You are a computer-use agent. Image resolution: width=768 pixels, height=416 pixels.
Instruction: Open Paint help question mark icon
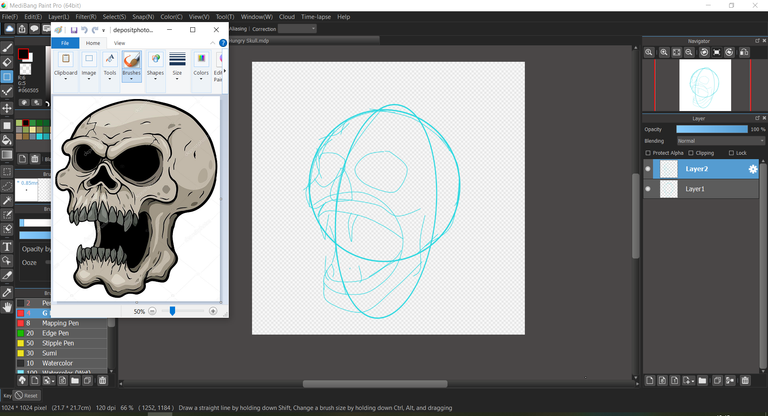[x=223, y=43]
